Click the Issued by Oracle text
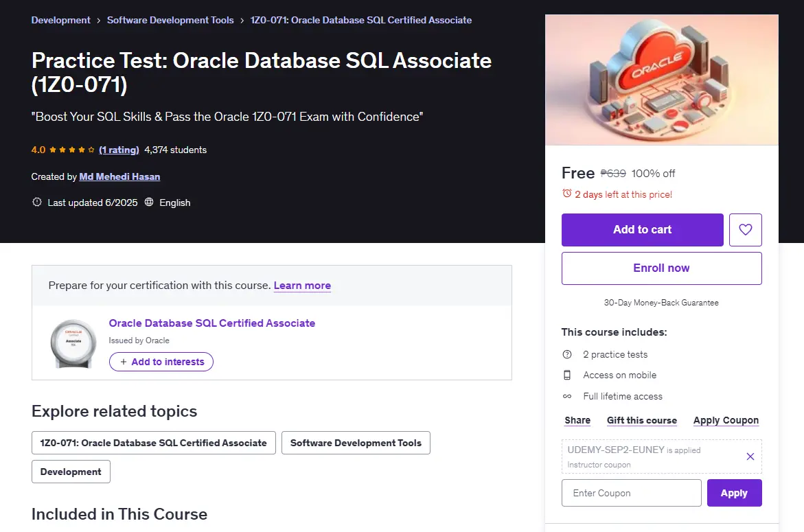804x532 pixels. pyautogui.click(x=139, y=340)
